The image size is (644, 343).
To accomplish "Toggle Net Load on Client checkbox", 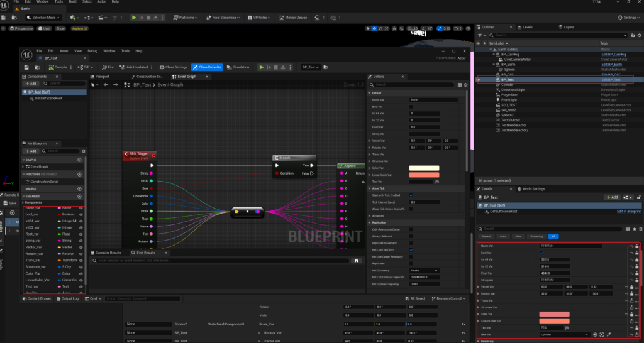I will [x=411, y=250].
